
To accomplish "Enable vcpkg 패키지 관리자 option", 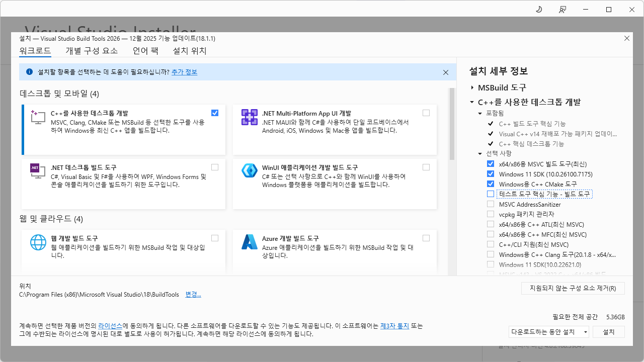I will coord(491,214).
